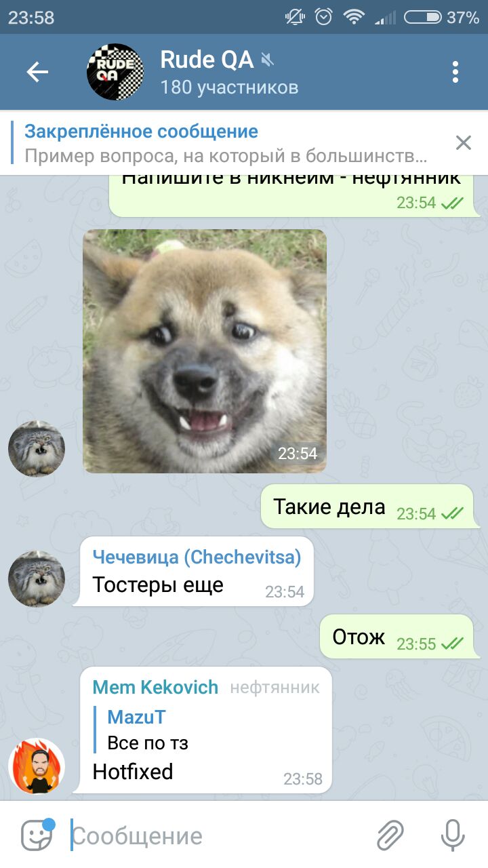Tap the manul cat avatar beside Тостеры еще

[x=37, y=579]
